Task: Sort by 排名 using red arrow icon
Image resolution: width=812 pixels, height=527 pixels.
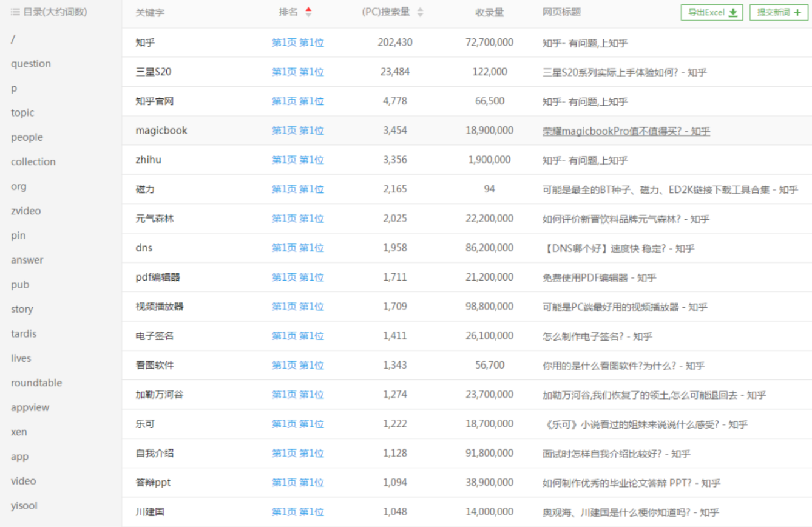Action: point(308,12)
